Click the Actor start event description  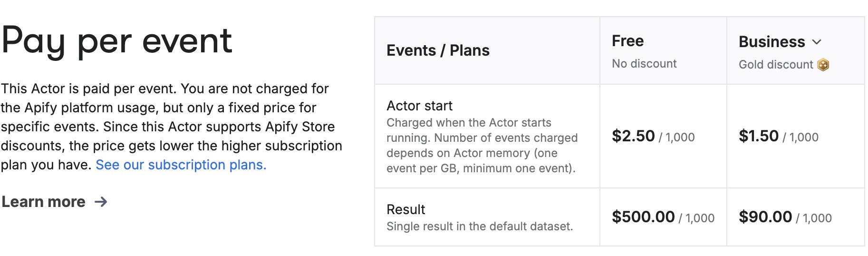pyautogui.click(x=482, y=146)
